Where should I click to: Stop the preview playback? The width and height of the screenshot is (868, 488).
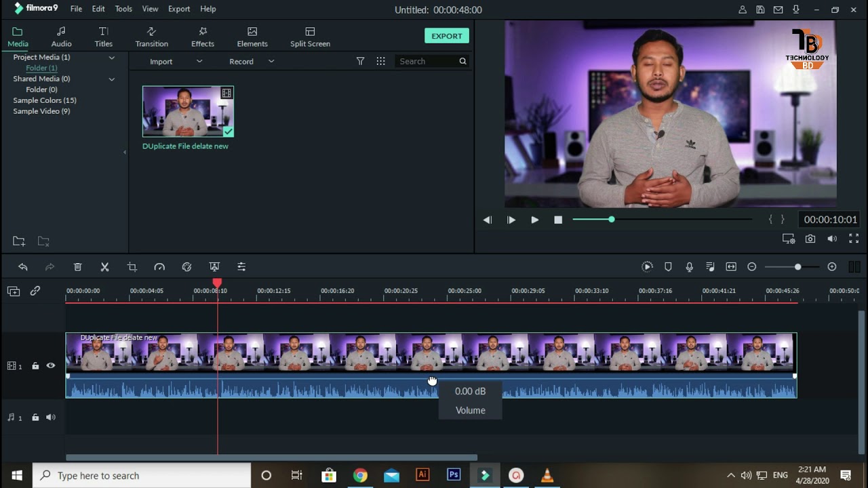[558, 220]
